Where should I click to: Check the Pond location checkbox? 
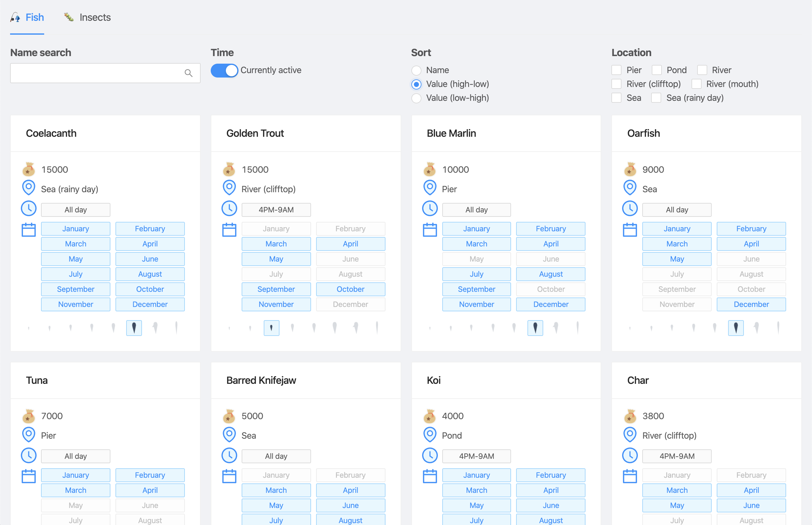(657, 70)
